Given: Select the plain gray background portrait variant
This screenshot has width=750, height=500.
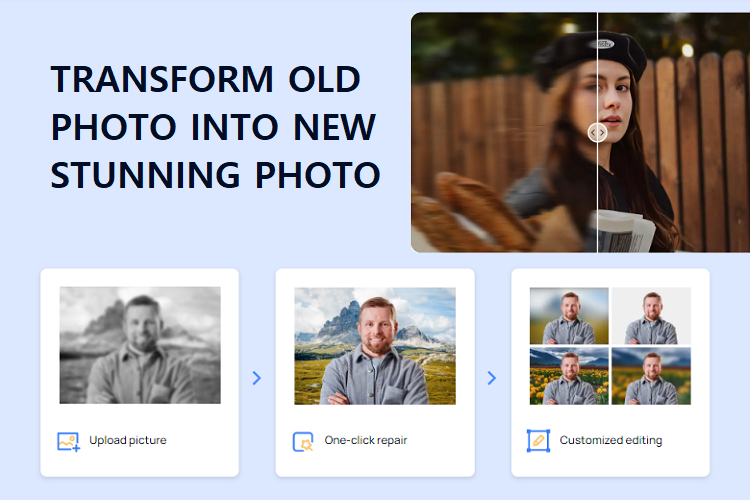Looking at the screenshot, I should tap(651, 316).
